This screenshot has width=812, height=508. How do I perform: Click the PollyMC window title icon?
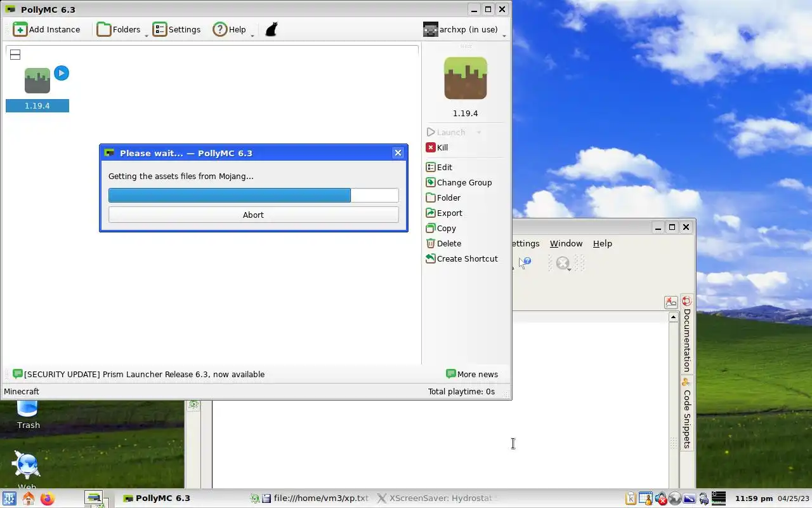(10, 10)
